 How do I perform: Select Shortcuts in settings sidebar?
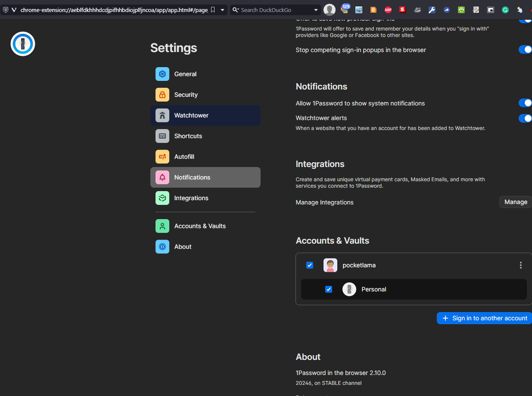coord(205,136)
